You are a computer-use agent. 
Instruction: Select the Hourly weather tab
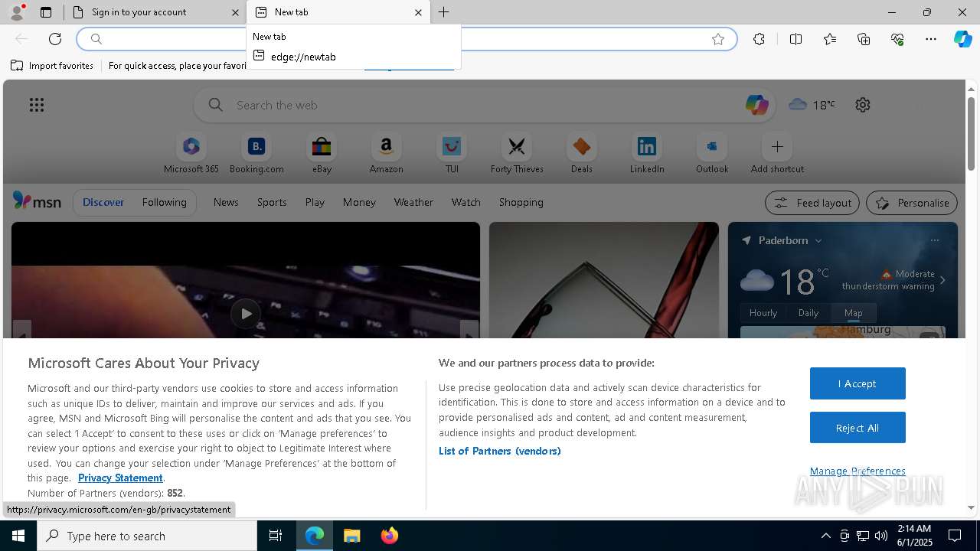tap(763, 312)
